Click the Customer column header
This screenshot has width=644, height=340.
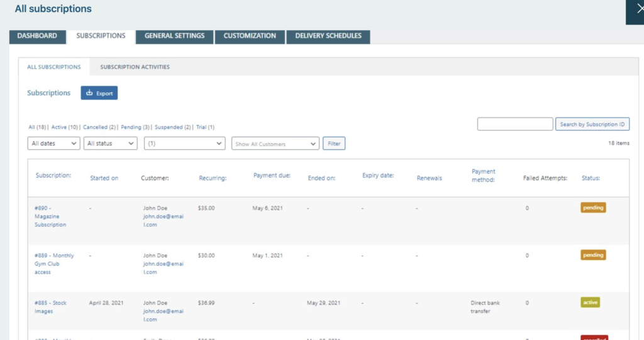[x=155, y=178]
